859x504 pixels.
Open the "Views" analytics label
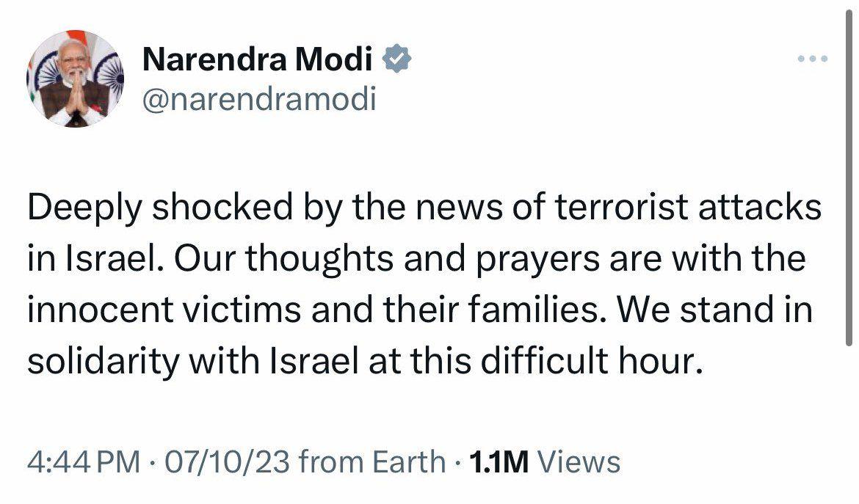coord(579,462)
